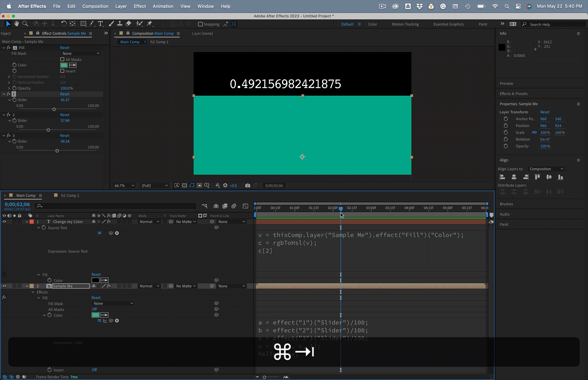This screenshot has width=588, height=380.
Task: Reset slider effect 2
Action: click(65, 115)
